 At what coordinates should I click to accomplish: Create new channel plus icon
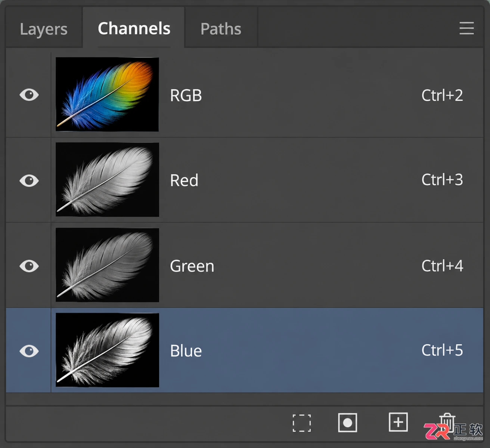coord(398,422)
